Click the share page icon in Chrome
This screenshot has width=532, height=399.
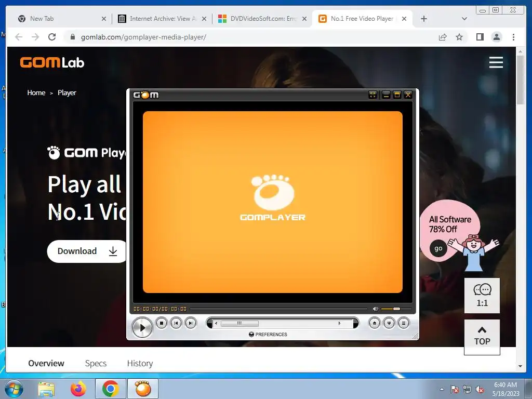click(443, 37)
